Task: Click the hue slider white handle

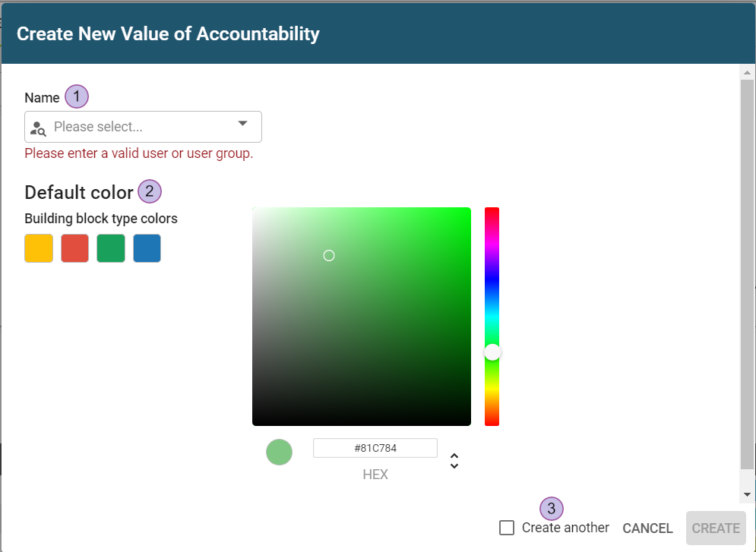Action: click(x=492, y=352)
